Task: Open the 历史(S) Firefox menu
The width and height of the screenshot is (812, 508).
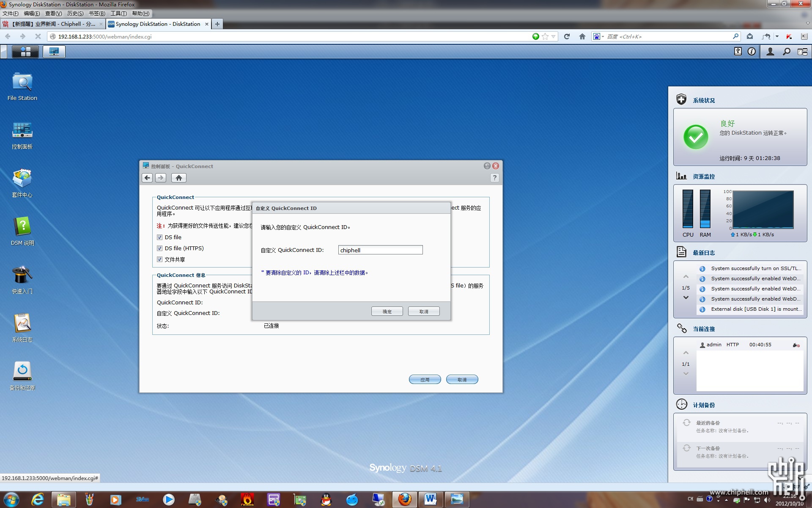Action: (75, 14)
